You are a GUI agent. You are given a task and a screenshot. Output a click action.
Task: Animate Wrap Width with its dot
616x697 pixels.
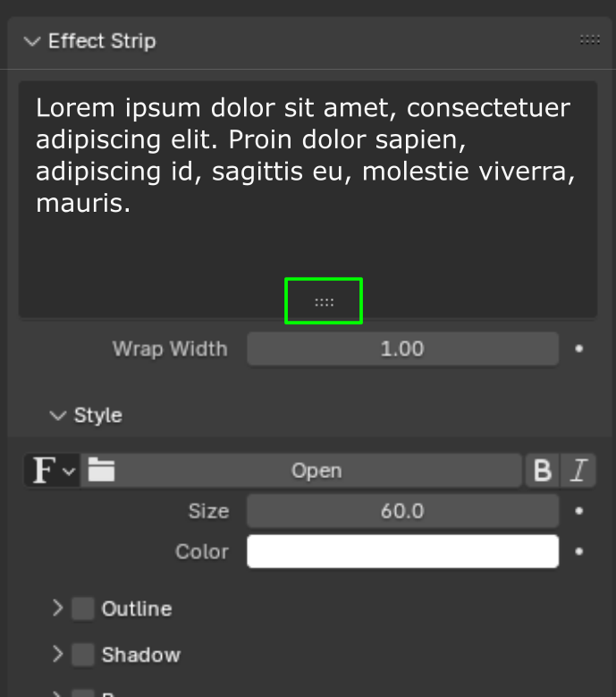578,348
